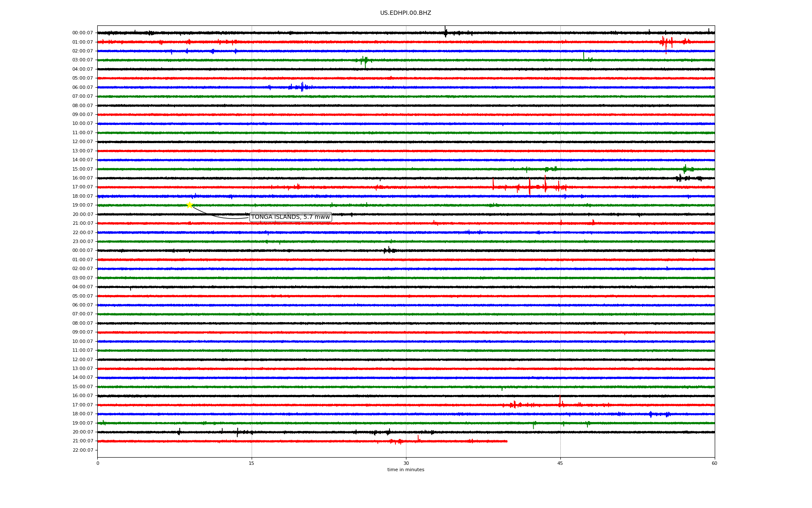
Task: Click the topmost 00:00:07 row label
Action: point(82,33)
